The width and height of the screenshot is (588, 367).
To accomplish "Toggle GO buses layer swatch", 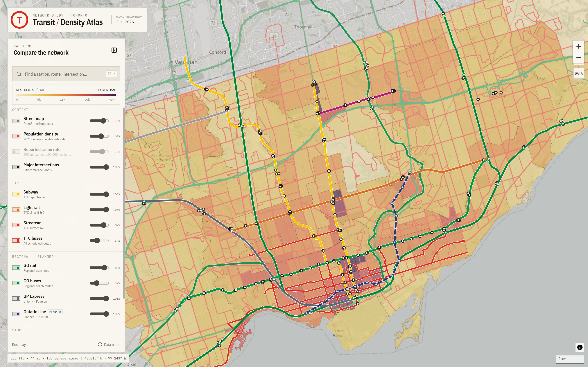I will 16,283.
